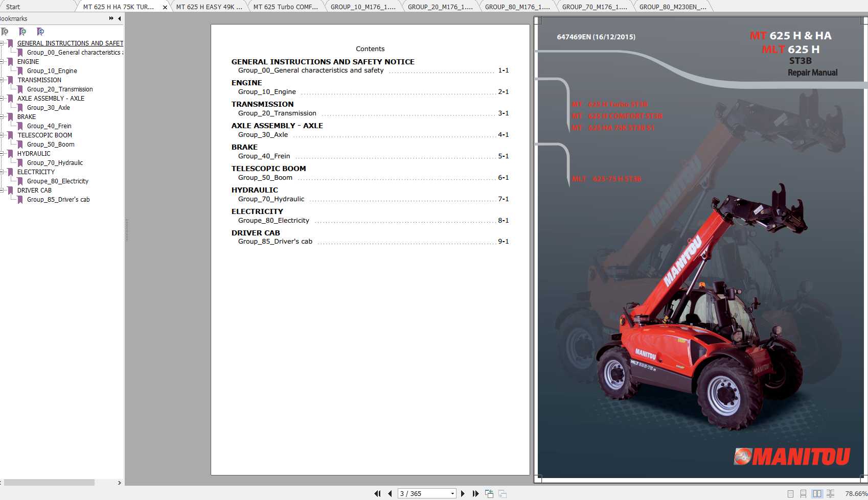The width and height of the screenshot is (868, 500).
Task: Click the previous view icon in status bar
Action: click(x=489, y=493)
